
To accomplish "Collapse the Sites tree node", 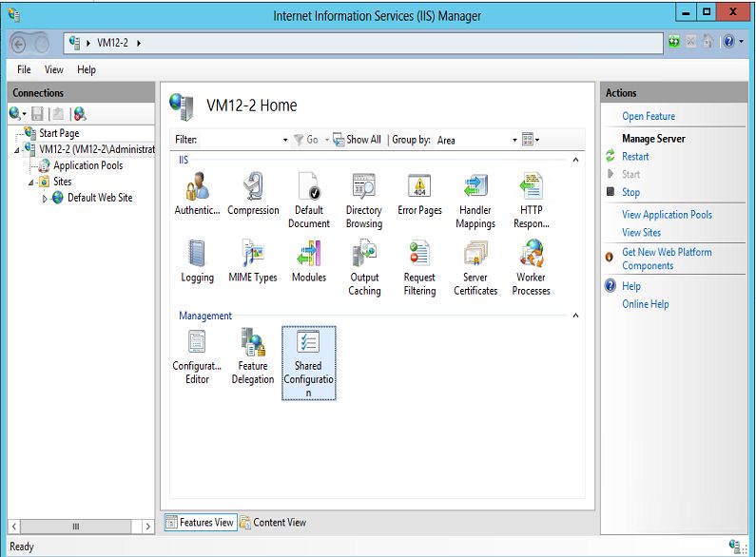I will click(30, 183).
